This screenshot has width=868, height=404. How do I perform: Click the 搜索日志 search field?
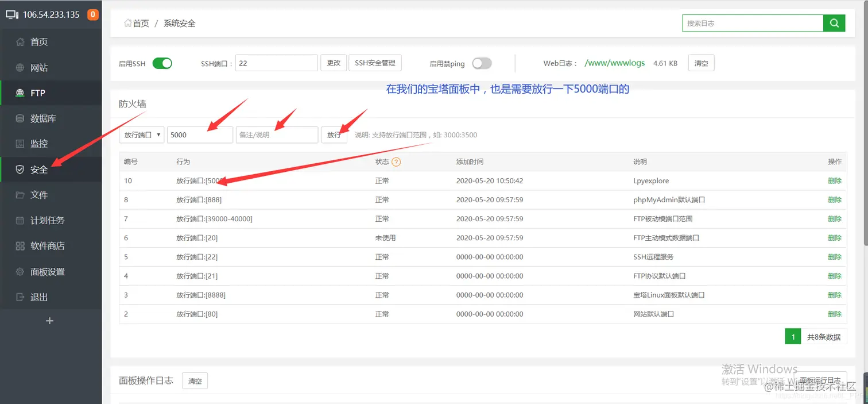[753, 23]
